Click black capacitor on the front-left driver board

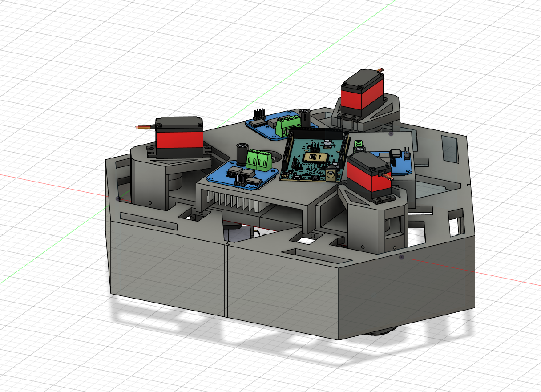pyautogui.click(x=242, y=154)
